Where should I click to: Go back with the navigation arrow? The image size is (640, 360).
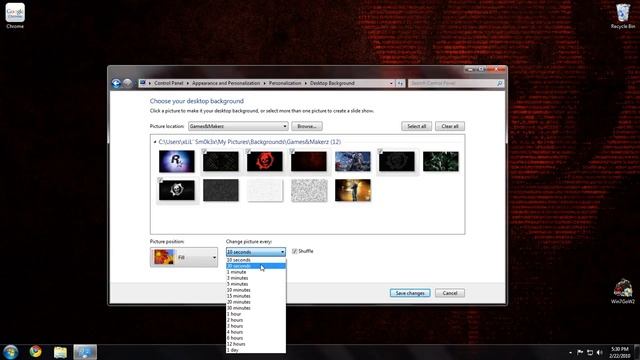click(116, 83)
